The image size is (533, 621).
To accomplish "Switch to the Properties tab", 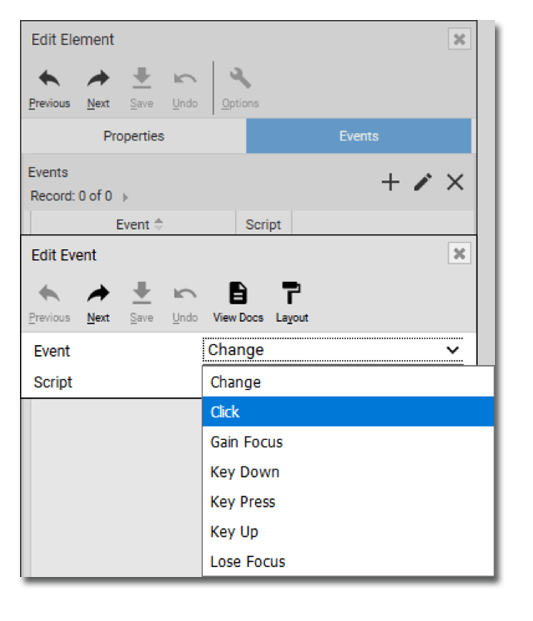I will tap(134, 136).
